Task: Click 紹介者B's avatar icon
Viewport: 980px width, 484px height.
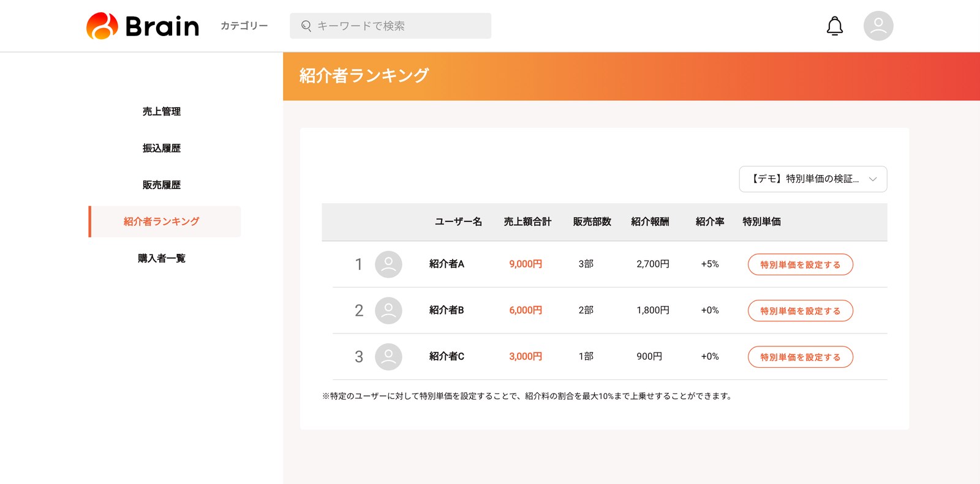Action: pos(388,310)
